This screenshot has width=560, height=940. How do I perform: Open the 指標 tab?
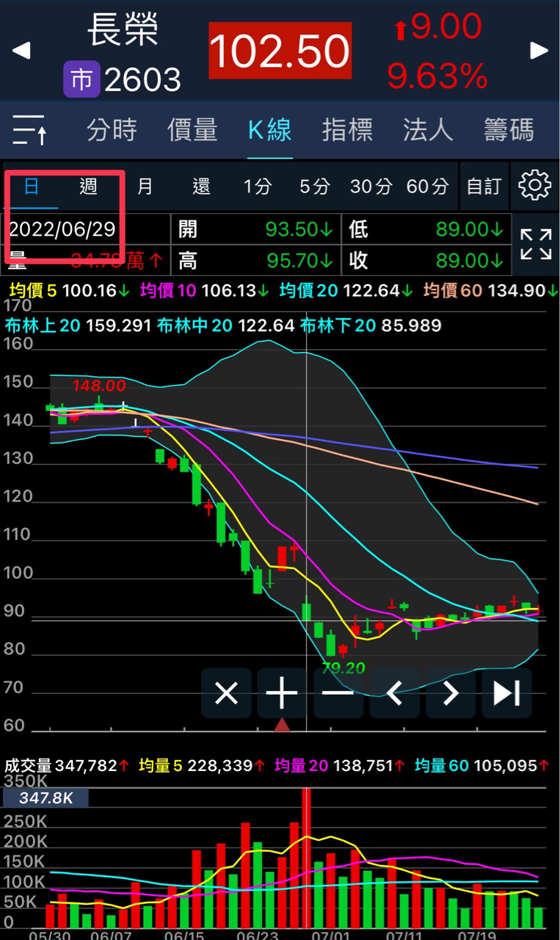click(x=348, y=130)
